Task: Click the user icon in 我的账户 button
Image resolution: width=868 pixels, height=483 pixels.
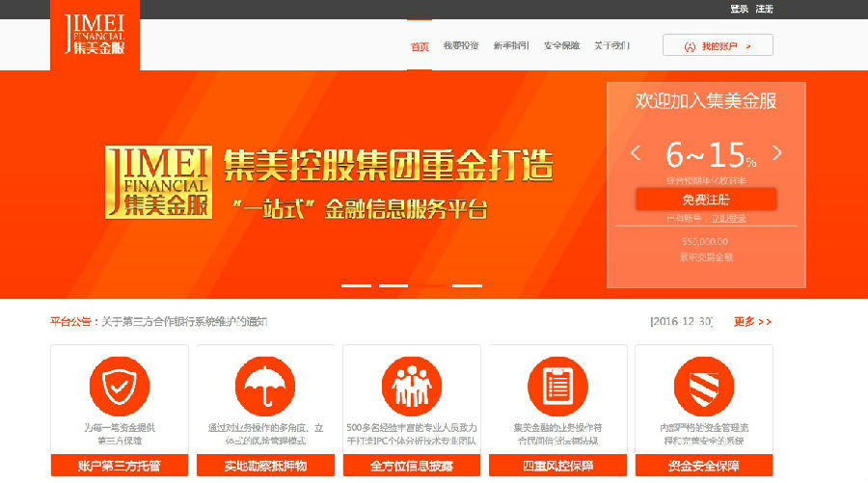Action: point(690,47)
